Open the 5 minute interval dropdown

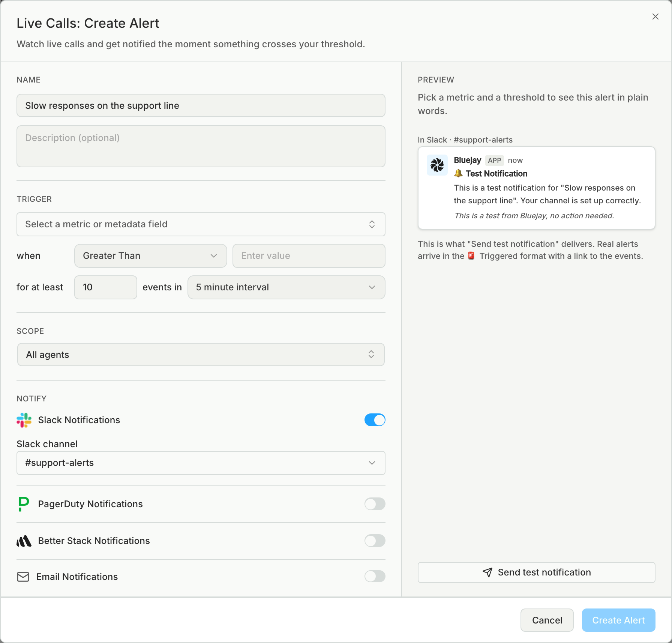click(286, 287)
